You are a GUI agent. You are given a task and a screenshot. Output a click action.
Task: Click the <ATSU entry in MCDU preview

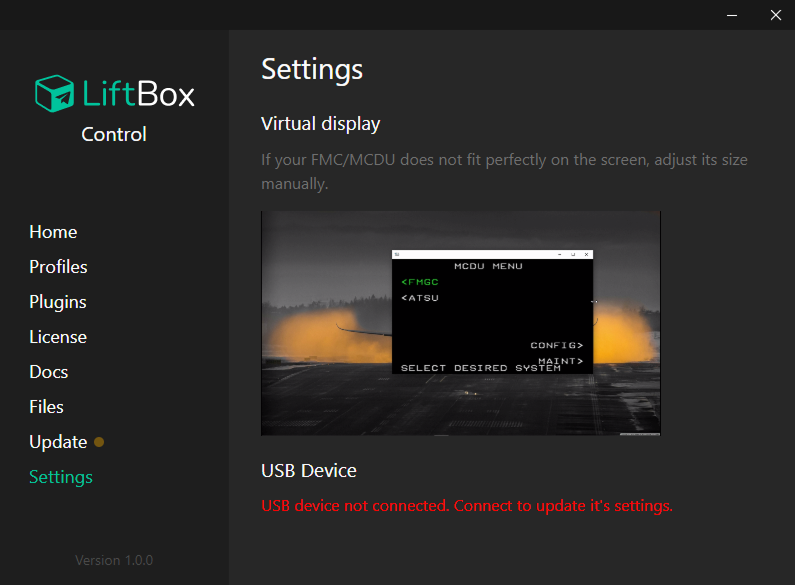point(420,298)
